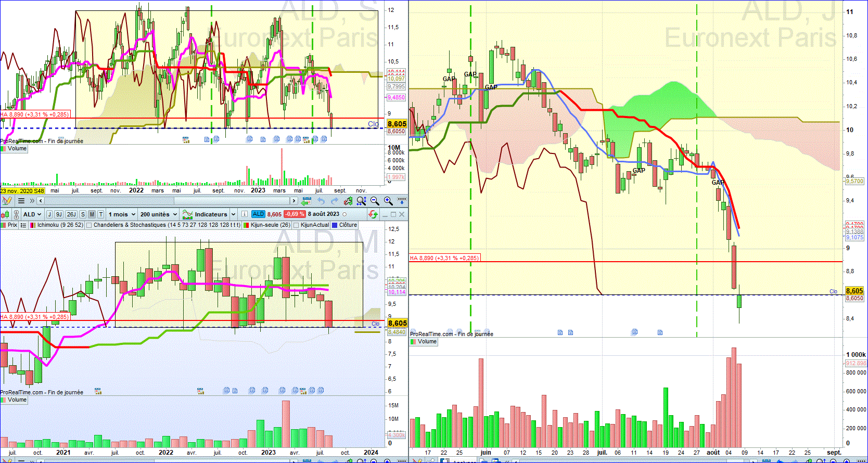Toggle Chandeliers & Stochastiques indicator checkbox
Screen dimensions: 868x463
point(89,225)
